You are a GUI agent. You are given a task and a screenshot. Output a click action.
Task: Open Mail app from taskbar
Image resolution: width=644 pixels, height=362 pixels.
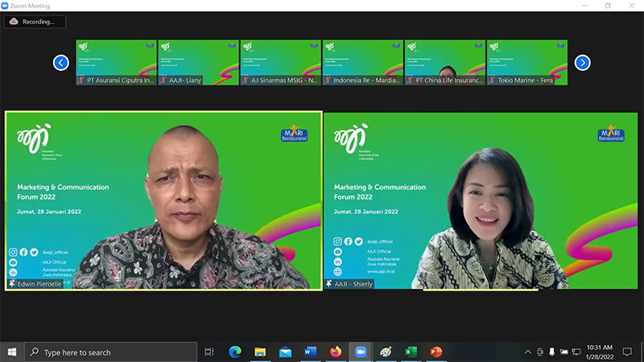[x=285, y=352]
